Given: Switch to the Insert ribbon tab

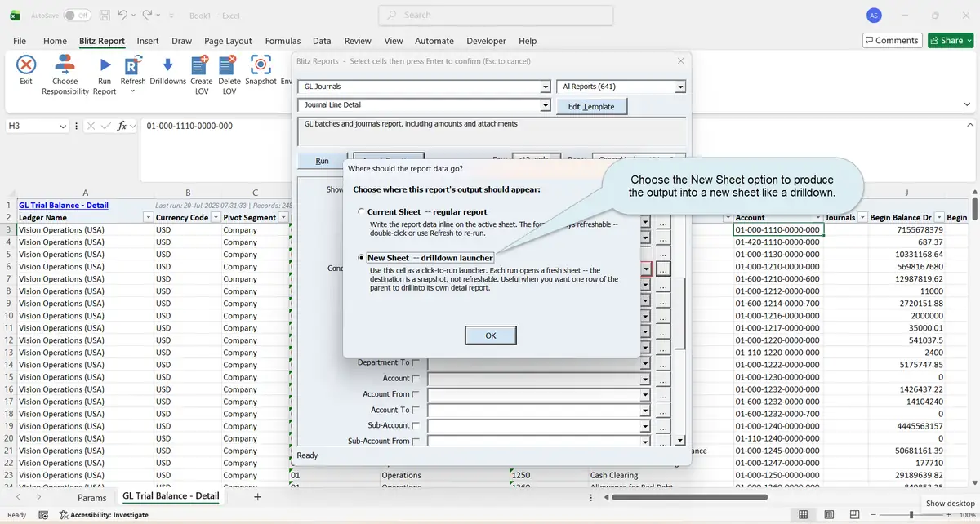Looking at the screenshot, I should pos(148,41).
